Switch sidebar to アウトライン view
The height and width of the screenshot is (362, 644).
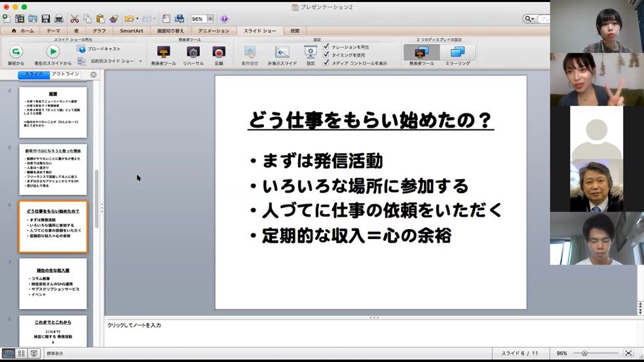click(x=66, y=74)
